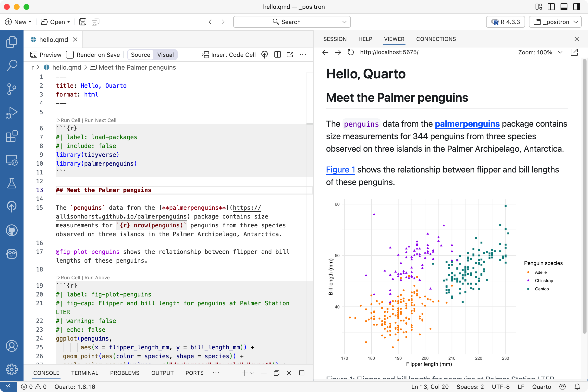This screenshot has height=392, width=588.
Task: Open the Extensions view
Action: pos(12,136)
